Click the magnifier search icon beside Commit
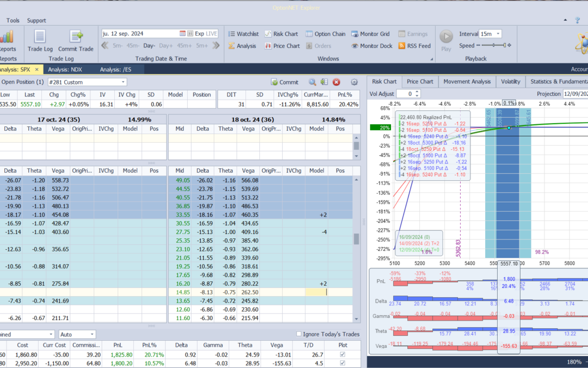The width and height of the screenshot is (588, 368). click(313, 82)
